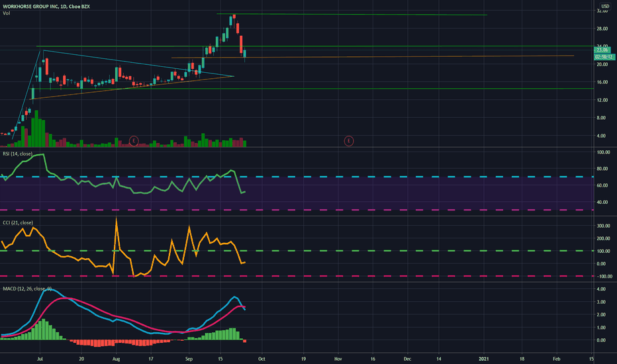Select the RSI (14, close) indicator label
This screenshot has height=364, width=617.
pos(18,154)
